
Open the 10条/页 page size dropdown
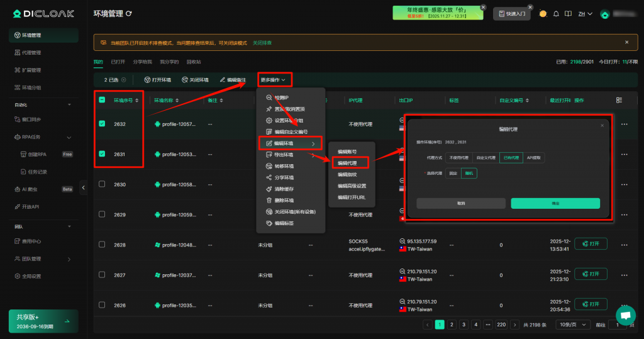coord(573,325)
